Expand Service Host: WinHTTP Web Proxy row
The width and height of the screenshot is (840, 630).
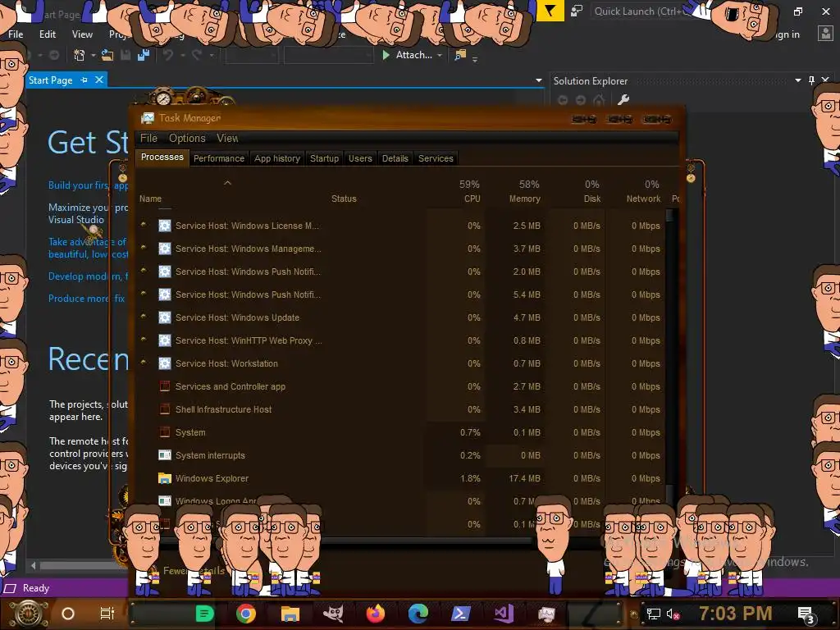144,339
